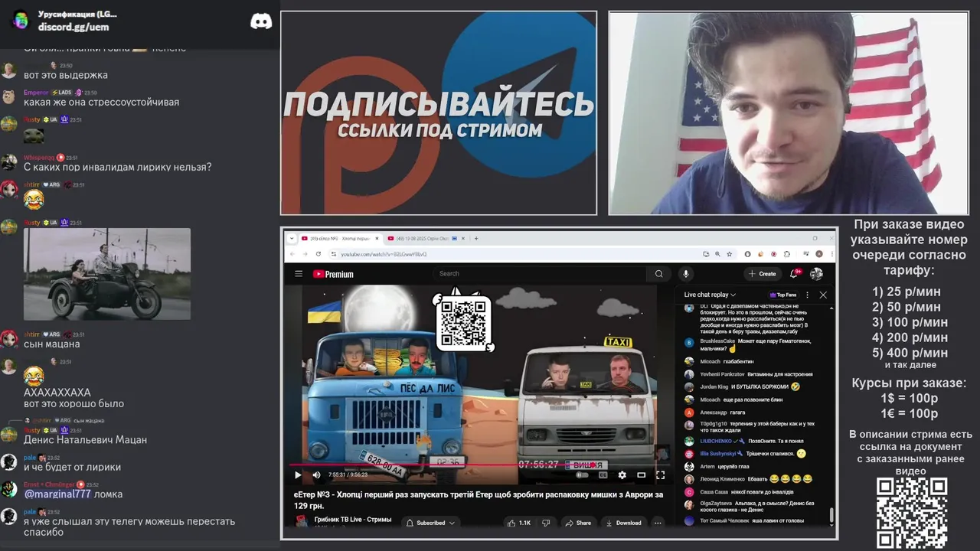Like the video with 1.1K likes
This screenshot has height=551, width=980.
click(519, 523)
